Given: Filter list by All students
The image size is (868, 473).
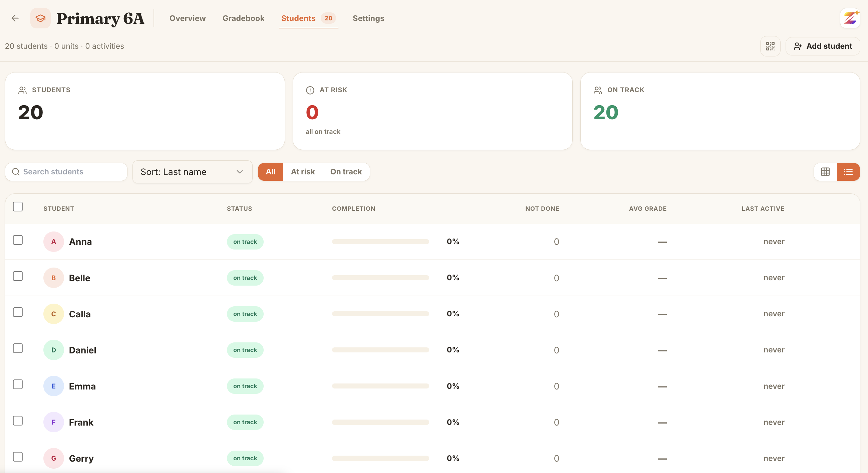Looking at the screenshot, I should click(271, 172).
